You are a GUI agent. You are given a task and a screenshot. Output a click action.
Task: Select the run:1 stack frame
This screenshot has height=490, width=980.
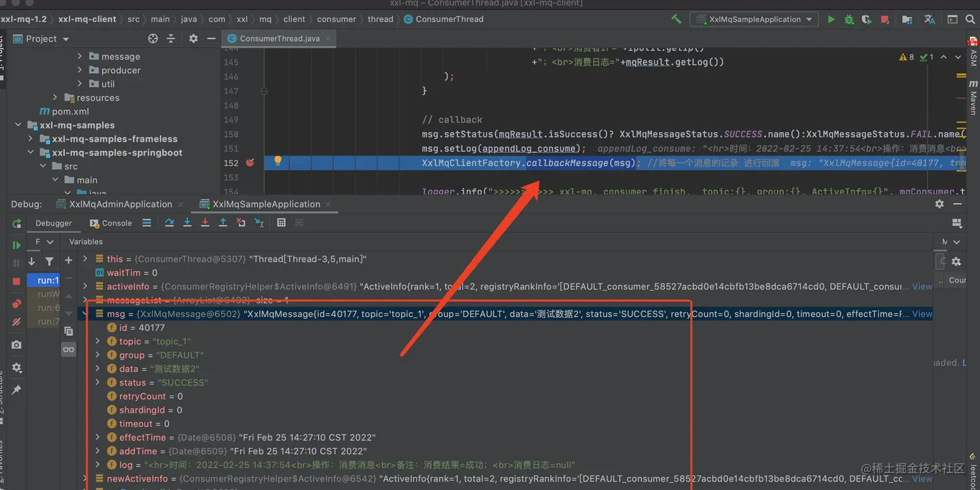click(x=44, y=280)
